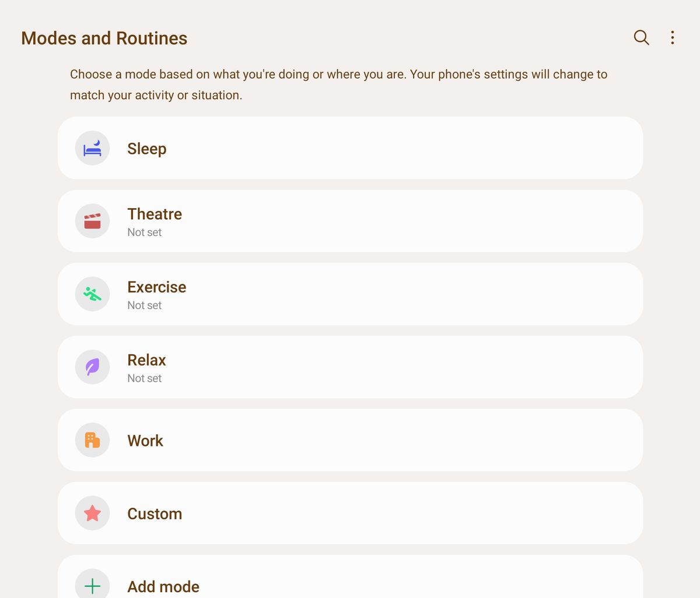The height and width of the screenshot is (598, 700).
Task: Click the Modes and Routines title
Action: pyautogui.click(x=104, y=38)
